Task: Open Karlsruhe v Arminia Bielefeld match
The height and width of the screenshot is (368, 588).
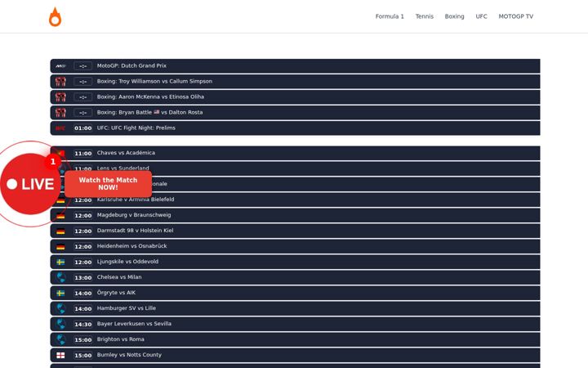Action: coord(295,200)
